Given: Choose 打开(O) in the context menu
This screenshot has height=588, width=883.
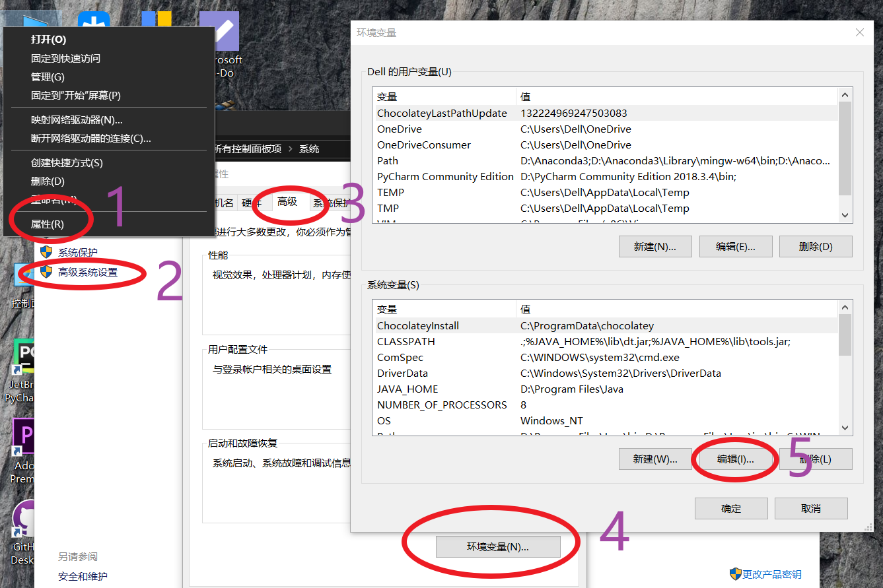Looking at the screenshot, I should [x=49, y=40].
